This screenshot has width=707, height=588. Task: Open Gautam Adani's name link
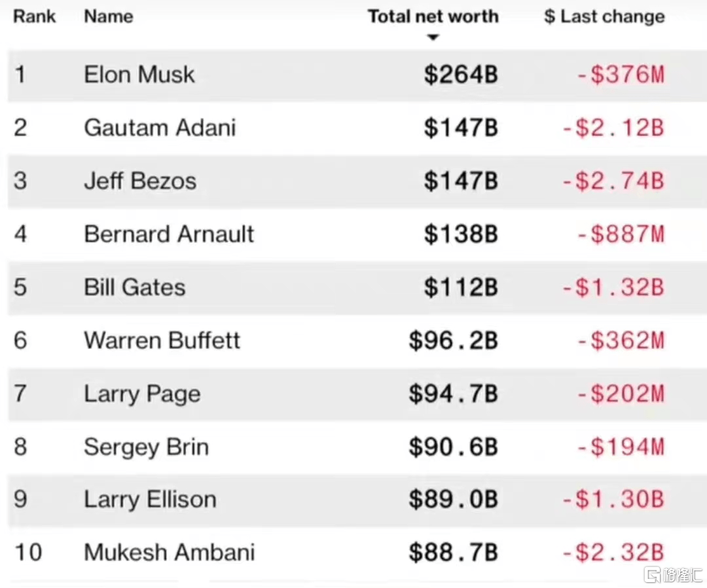[x=160, y=128]
